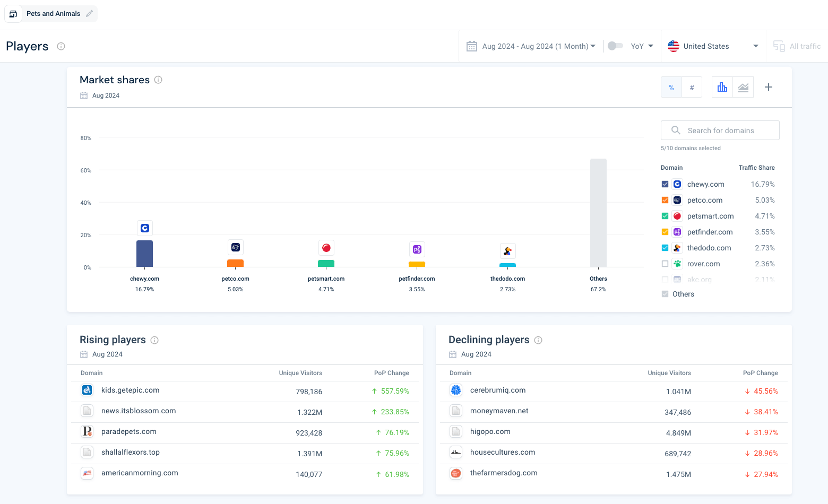Uncheck the chewy.com domain checkbox
The height and width of the screenshot is (504, 828).
coord(665,184)
